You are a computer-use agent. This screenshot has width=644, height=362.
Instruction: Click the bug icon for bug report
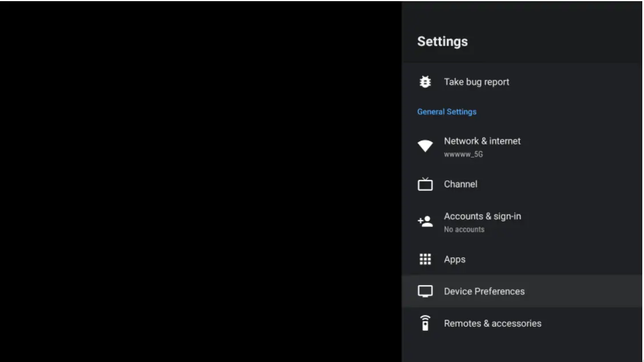[425, 81]
